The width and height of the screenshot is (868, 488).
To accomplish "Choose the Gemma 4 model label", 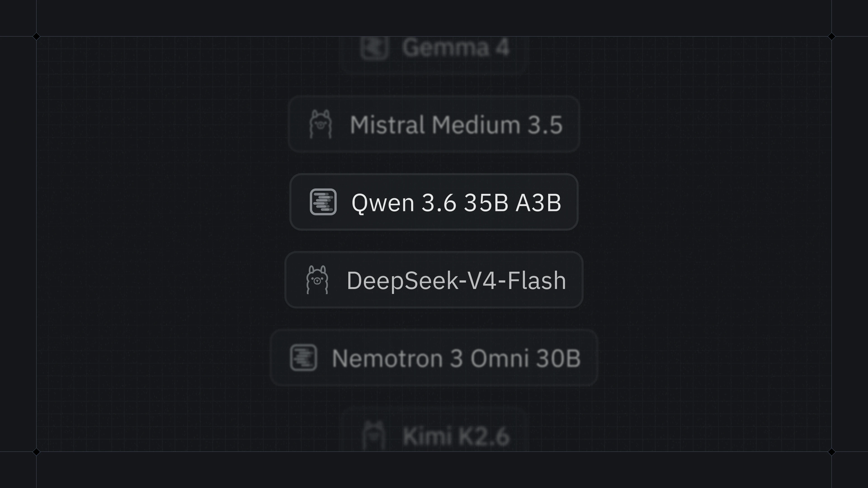I will coord(455,47).
